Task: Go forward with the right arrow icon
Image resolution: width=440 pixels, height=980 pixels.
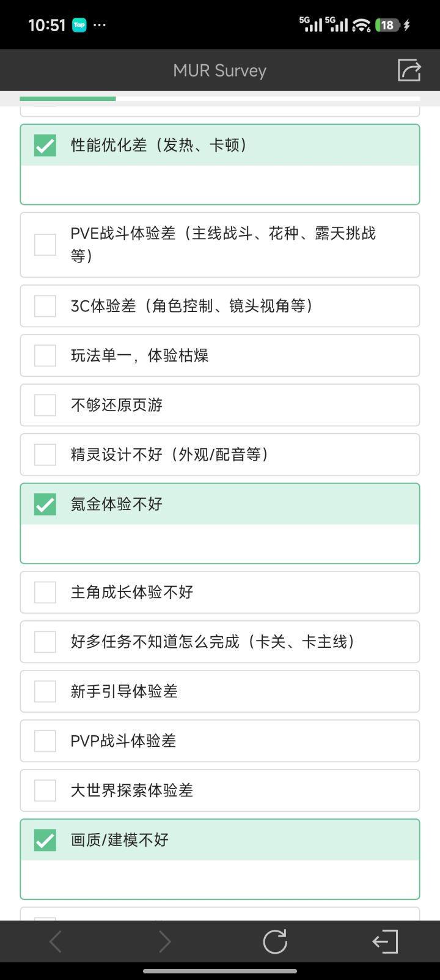Action: point(165,941)
